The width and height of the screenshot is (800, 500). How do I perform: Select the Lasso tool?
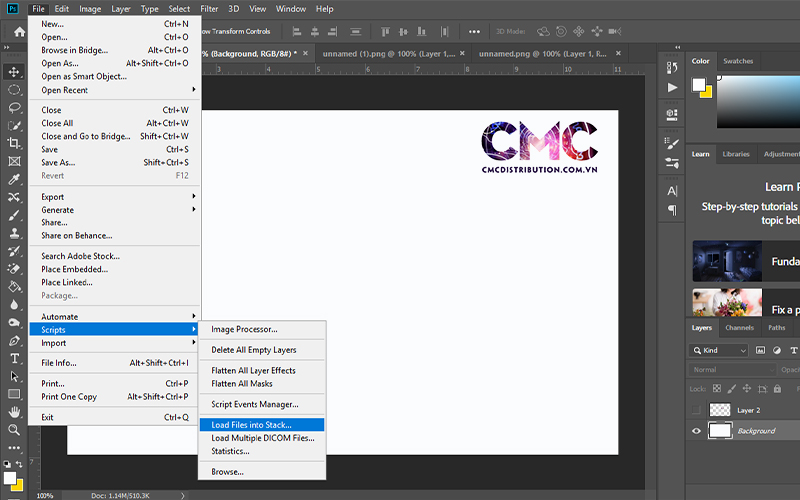pos(14,108)
